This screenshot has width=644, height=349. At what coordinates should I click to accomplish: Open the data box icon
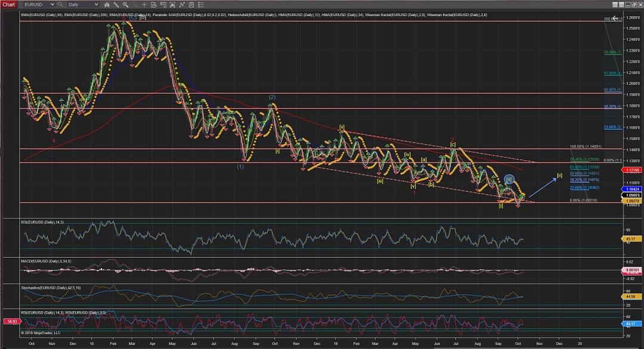click(153, 5)
